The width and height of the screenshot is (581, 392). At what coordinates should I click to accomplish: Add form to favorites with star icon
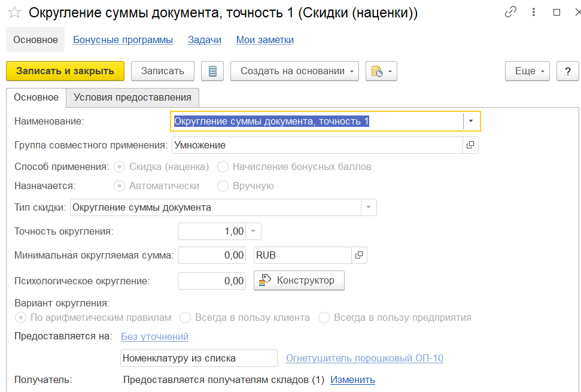point(14,13)
